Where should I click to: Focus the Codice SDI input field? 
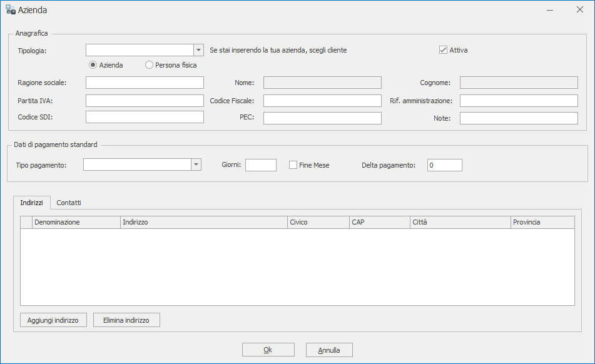[145, 117]
